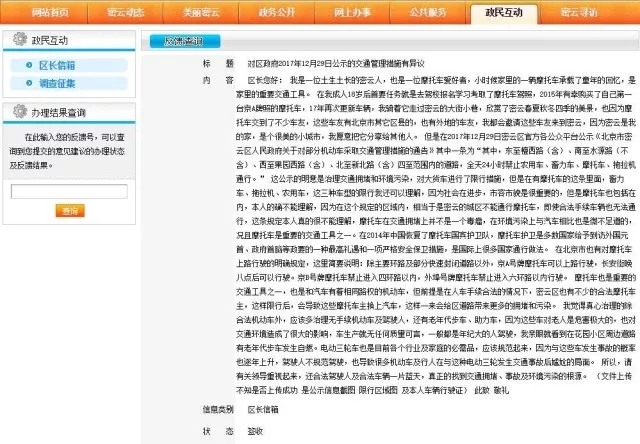640x444 pixels.
Task: Go to the 政务公开 tab
Action: [x=276, y=13]
